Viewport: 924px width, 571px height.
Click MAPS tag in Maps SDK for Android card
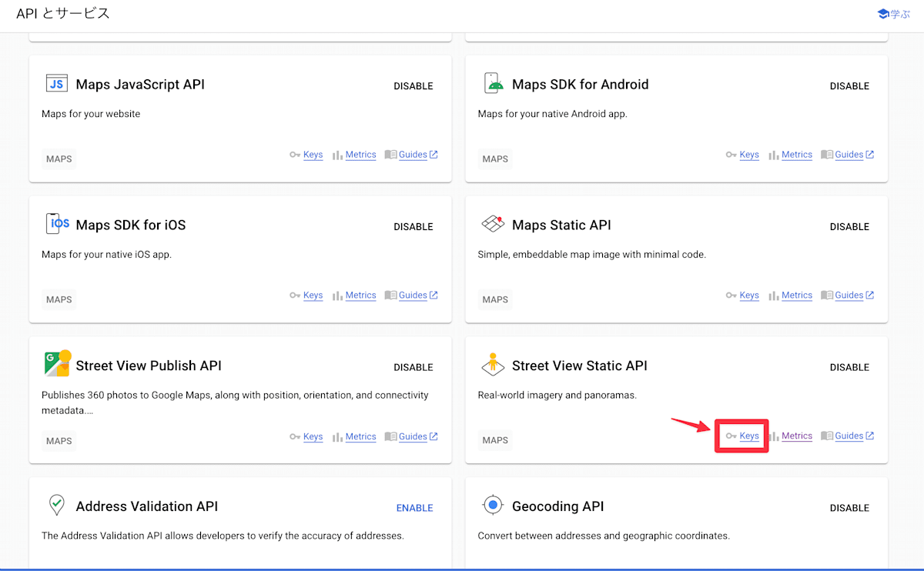tap(495, 159)
